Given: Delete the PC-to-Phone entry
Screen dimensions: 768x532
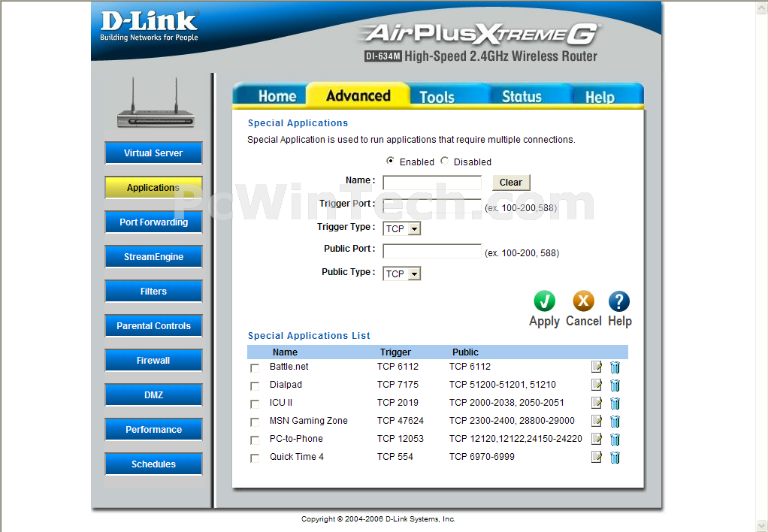Looking at the screenshot, I should [615, 440].
